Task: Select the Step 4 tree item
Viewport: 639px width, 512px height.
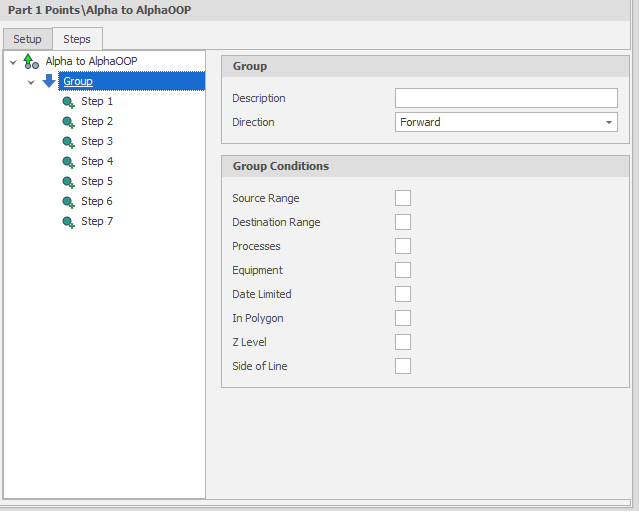Action: (97, 161)
